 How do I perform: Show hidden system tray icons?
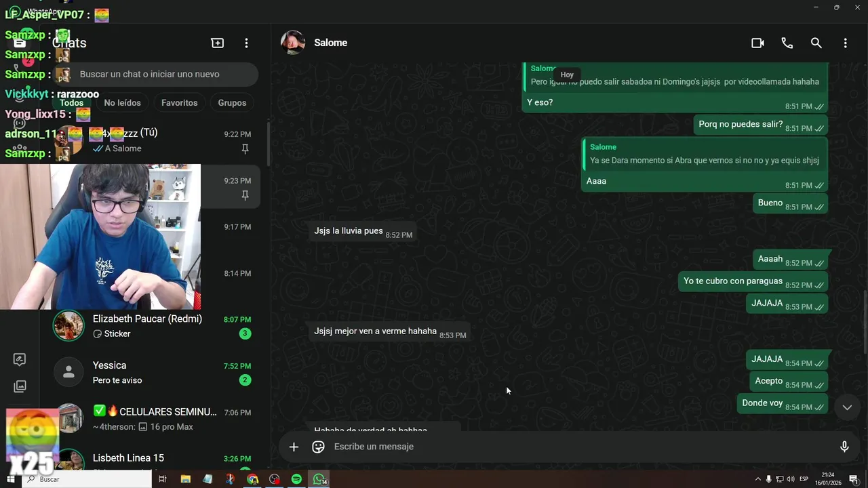pos(758,479)
